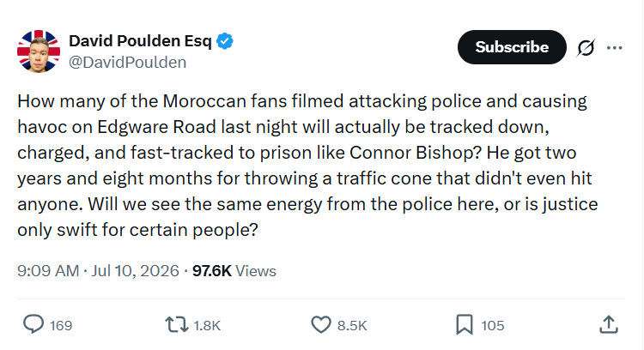Image resolution: width=644 pixels, height=350 pixels.
Task: Open the three-dot more options menu
Action: pyautogui.click(x=614, y=48)
